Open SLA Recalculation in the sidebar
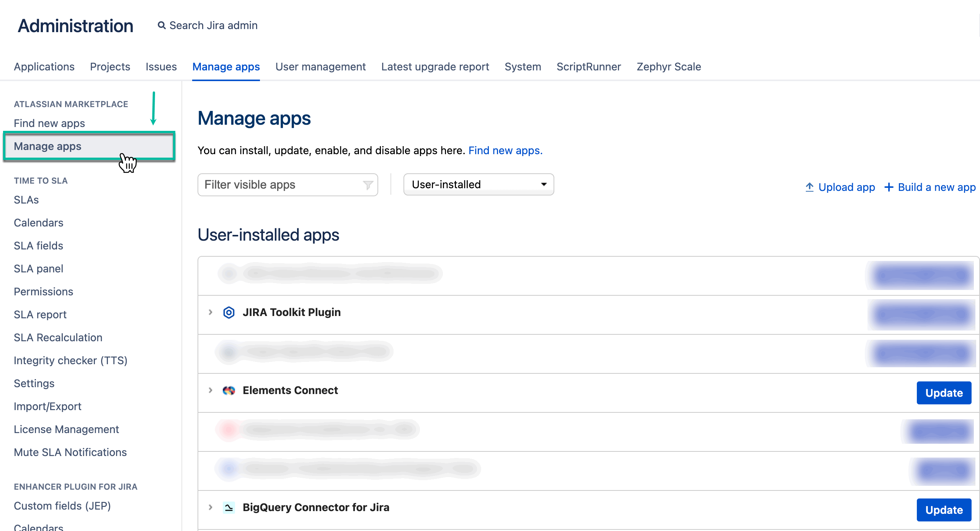Viewport: 980px width, 531px height. tap(58, 337)
